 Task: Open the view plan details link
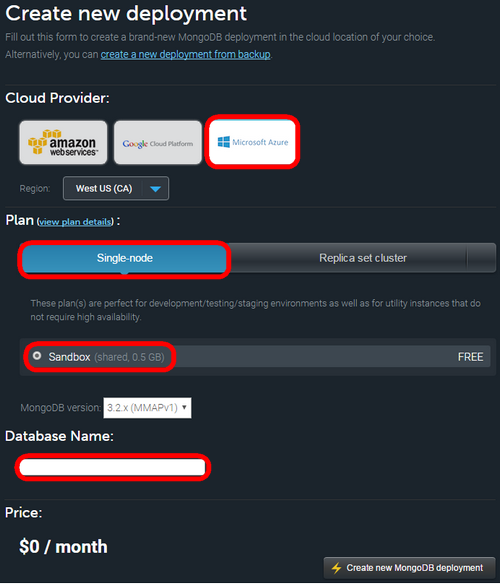[x=75, y=222]
